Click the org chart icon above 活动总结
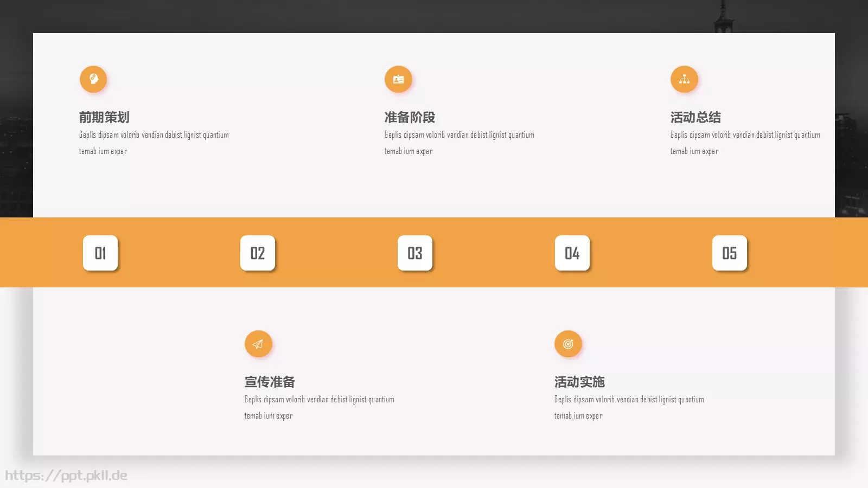Image resolution: width=868 pixels, height=488 pixels. (684, 79)
